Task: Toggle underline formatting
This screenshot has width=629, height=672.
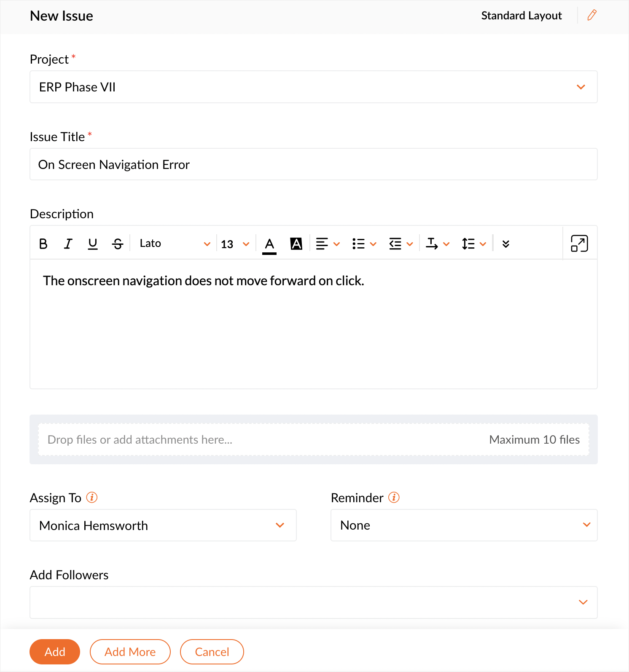Action: coord(93,244)
